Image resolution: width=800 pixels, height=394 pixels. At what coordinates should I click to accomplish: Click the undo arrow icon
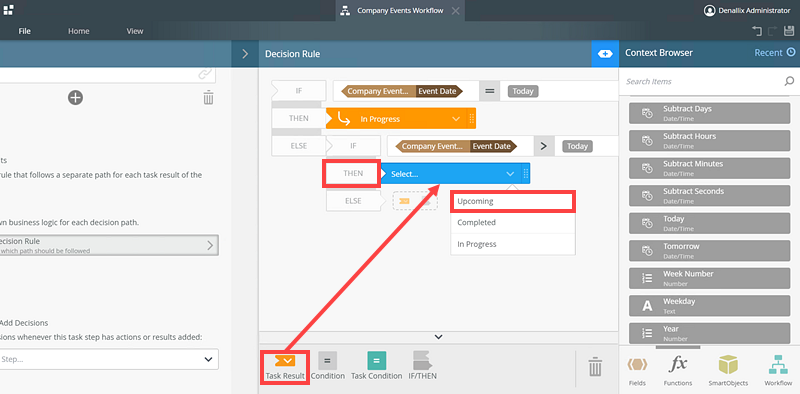point(757,31)
